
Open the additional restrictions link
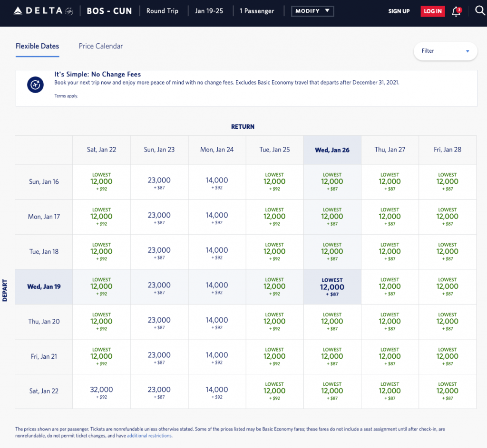point(149,436)
